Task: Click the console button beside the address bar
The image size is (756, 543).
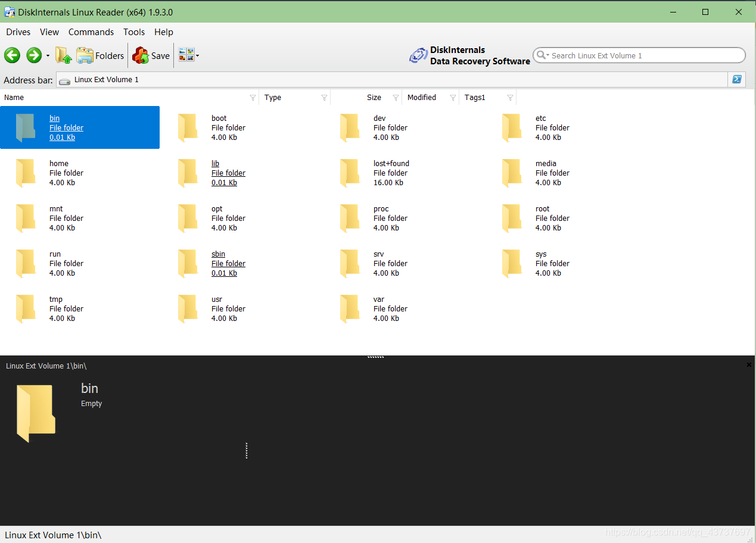Action: tap(737, 79)
